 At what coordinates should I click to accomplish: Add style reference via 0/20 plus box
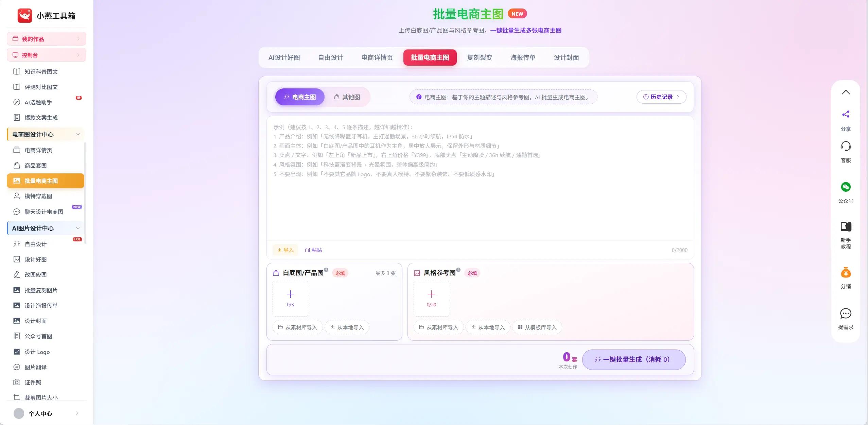[x=431, y=299]
